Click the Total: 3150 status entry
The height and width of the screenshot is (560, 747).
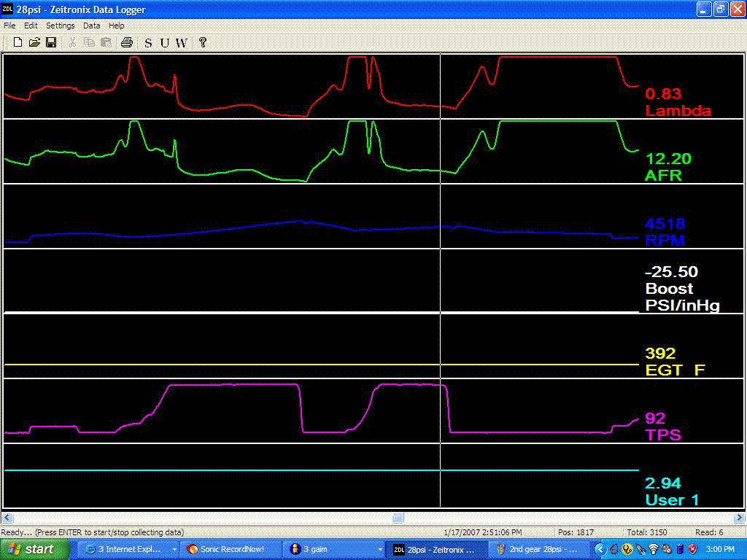(x=649, y=532)
